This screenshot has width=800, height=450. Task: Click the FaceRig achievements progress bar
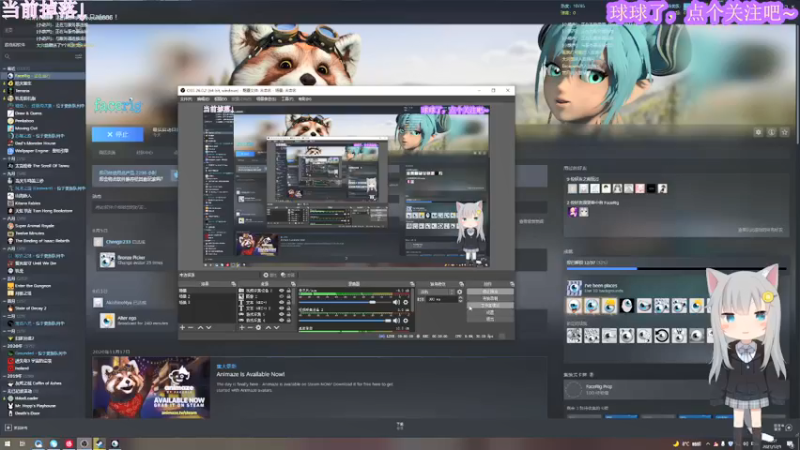pyautogui.click(x=676, y=268)
